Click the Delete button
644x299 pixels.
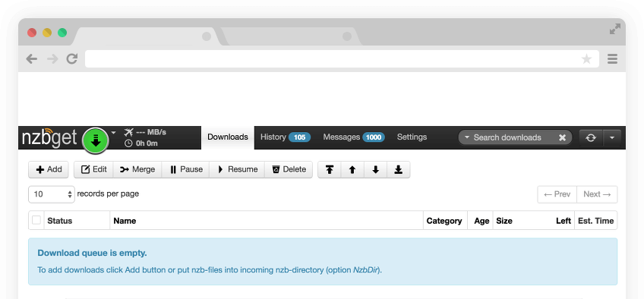pos(289,170)
